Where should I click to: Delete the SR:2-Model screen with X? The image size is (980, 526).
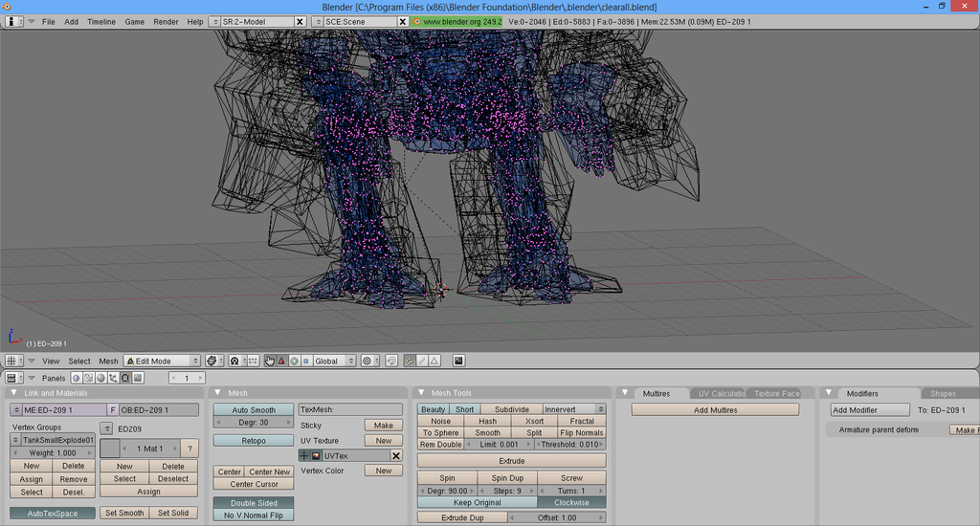(x=300, y=21)
